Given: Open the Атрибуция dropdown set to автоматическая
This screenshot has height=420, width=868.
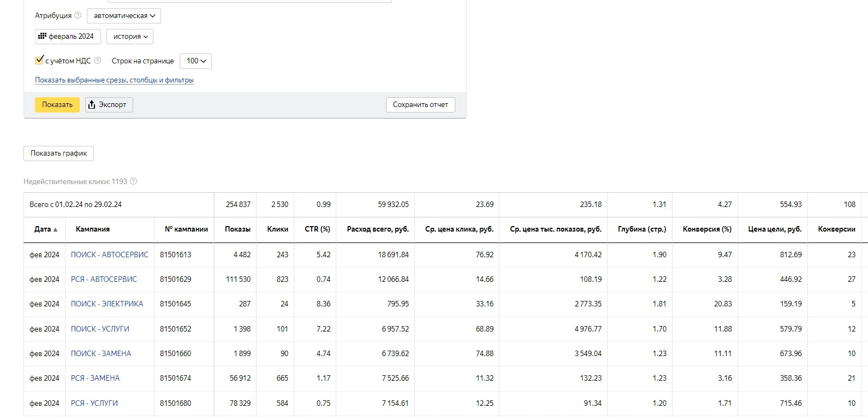Looking at the screenshot, I should (124, 16).
